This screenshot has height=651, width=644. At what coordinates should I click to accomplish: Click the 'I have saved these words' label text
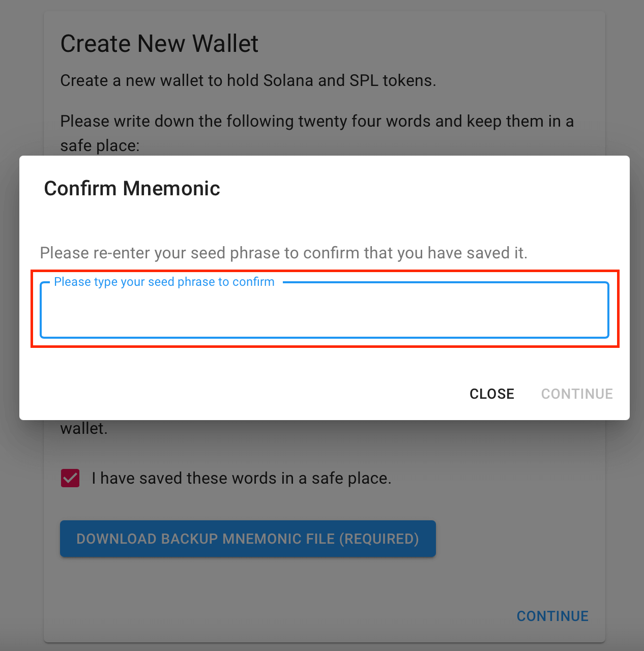242,478
